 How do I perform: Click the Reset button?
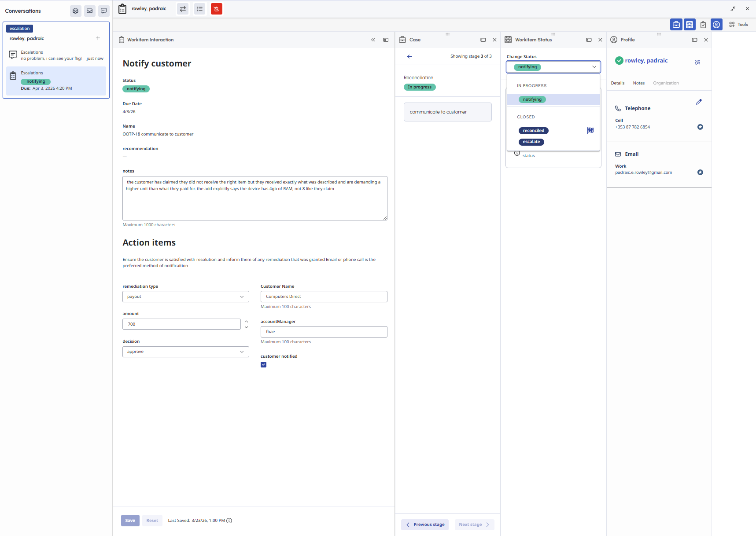152,521
